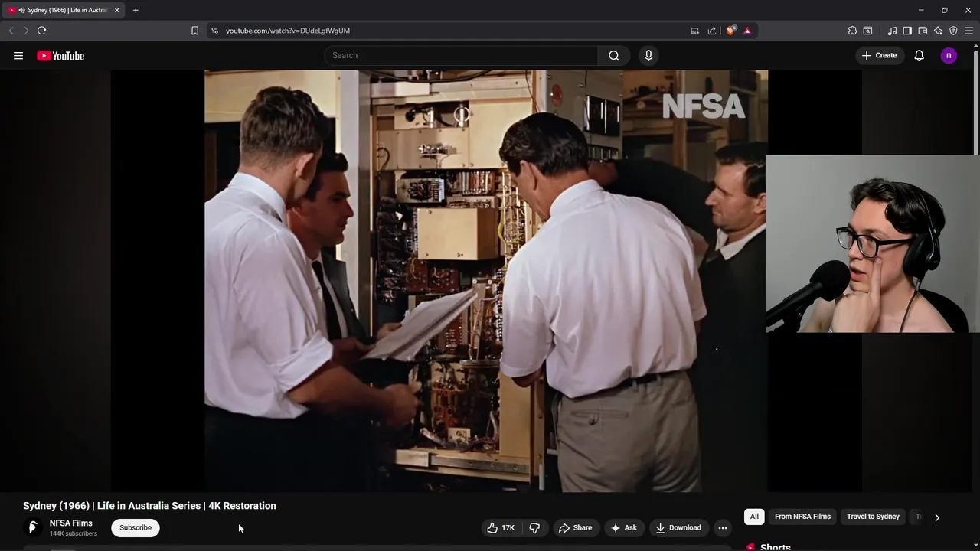Open the NFSA Films channel name link
Viewport: 980px width, 551px height.
(71, 523)
